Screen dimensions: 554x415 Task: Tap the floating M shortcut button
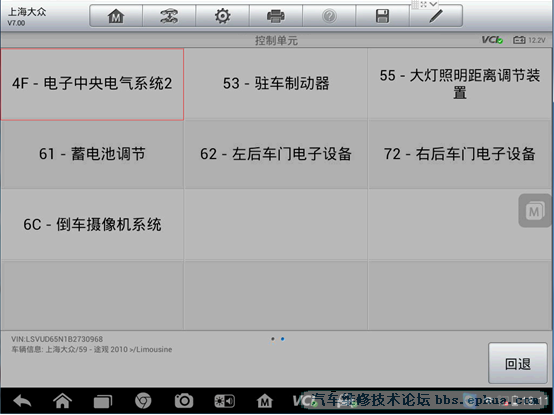coord(535,211)
